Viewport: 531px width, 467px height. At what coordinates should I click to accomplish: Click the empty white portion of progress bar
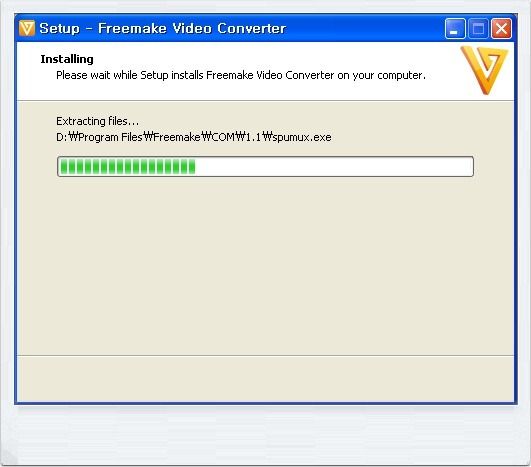[334, 167]
